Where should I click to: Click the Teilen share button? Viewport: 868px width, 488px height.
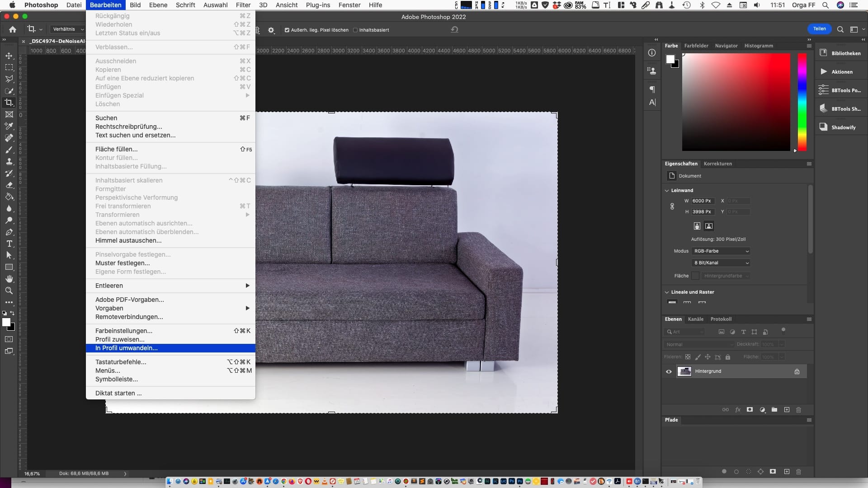click(819, 29)
